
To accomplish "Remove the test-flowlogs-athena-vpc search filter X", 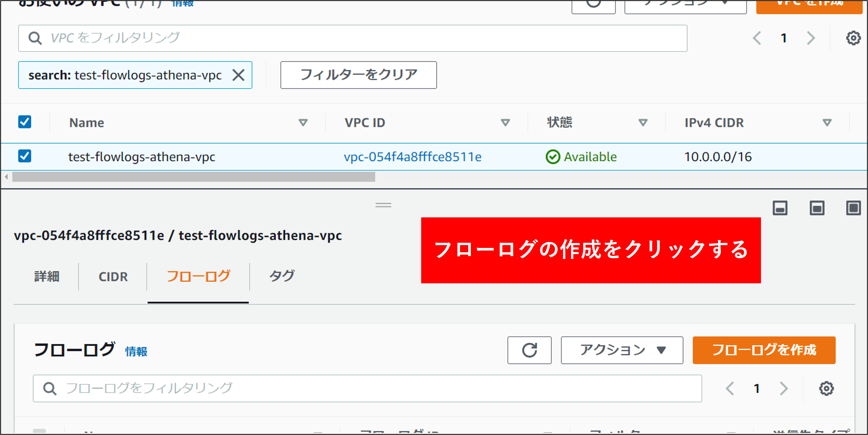I will coord(238,75).
